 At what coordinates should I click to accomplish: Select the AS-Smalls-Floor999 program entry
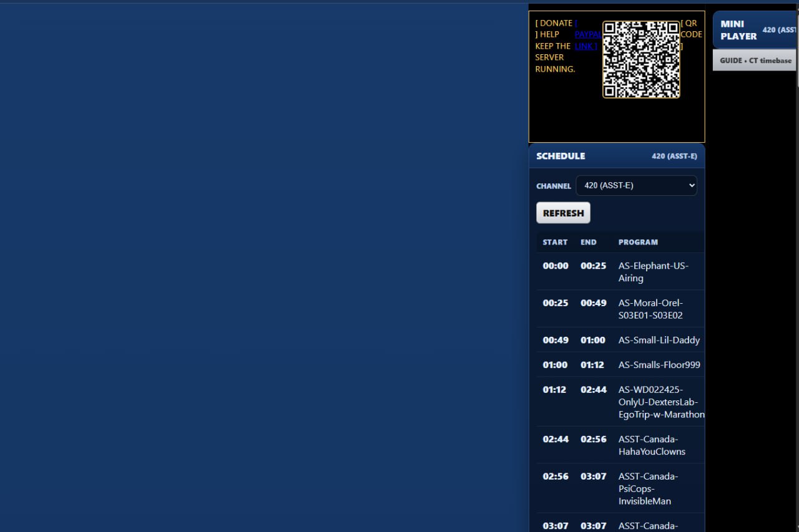tap(659, 365)
